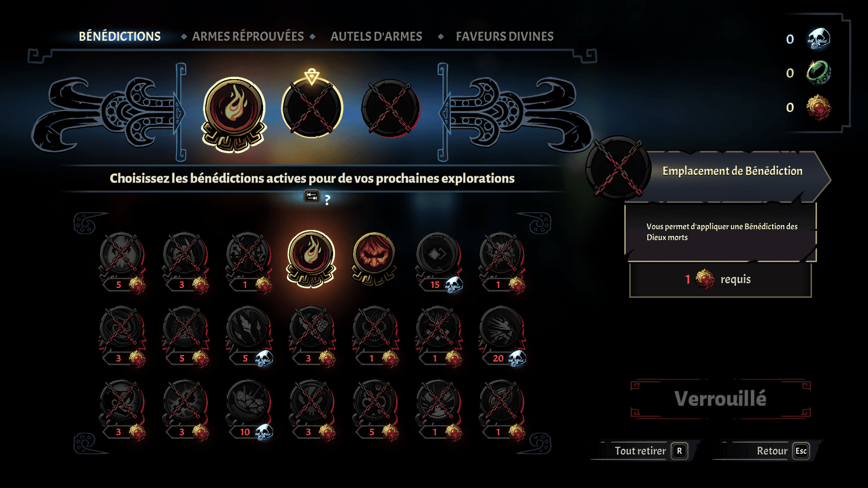The width and height of the screenshot is (868, 488).
Task: Click the question mark help hint
Action: point(327,200)
